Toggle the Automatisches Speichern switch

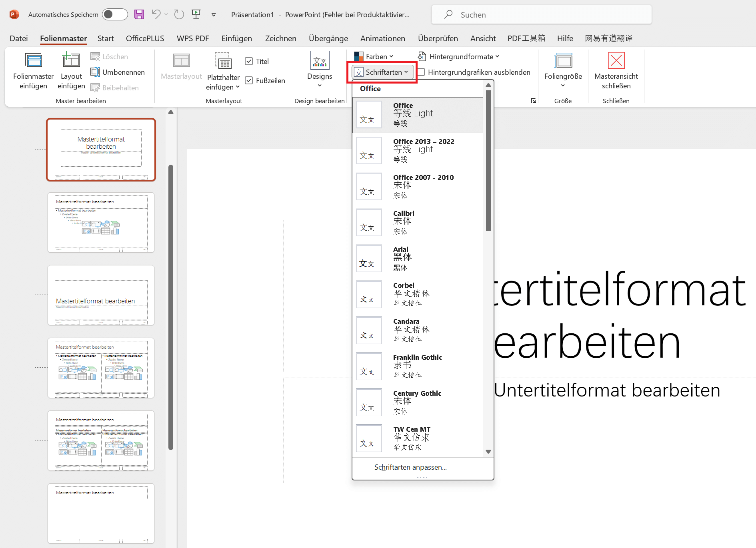coord(115,15)
